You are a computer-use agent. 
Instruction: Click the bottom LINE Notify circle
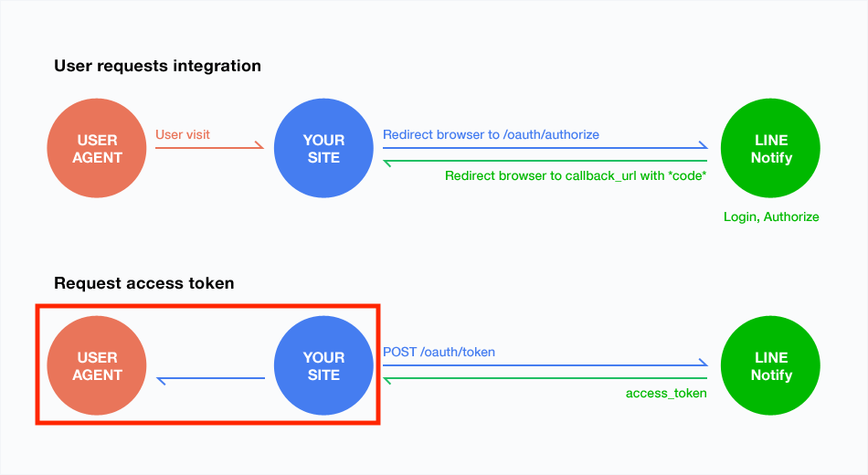pyautogui.click(x=770, y=365)
